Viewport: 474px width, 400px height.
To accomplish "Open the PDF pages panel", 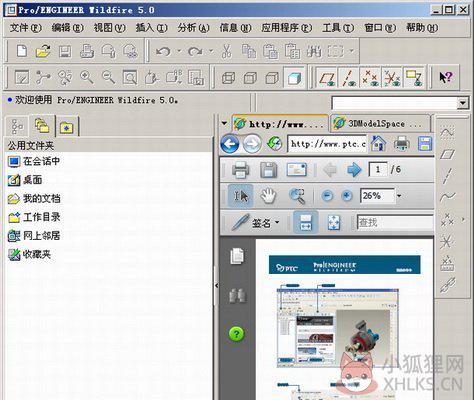I will click(237, 256).
